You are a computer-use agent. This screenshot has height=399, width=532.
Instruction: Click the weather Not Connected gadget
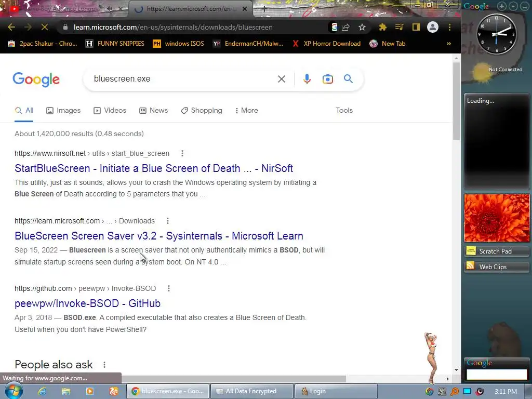point(497,72)
